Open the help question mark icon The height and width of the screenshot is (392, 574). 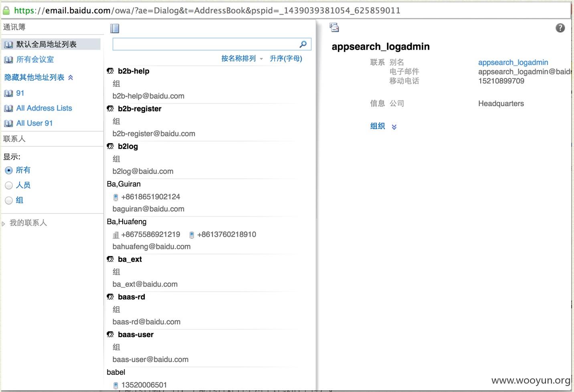[560, 28]
